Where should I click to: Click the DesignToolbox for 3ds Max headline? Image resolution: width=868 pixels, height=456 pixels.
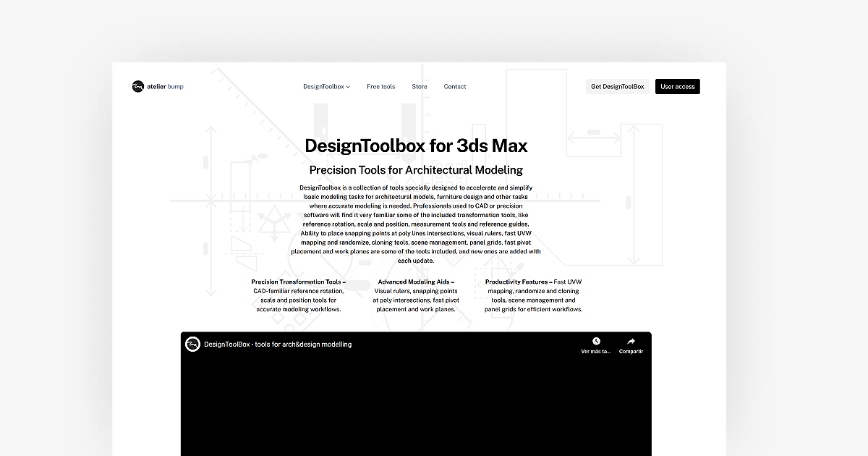[416, 145]
